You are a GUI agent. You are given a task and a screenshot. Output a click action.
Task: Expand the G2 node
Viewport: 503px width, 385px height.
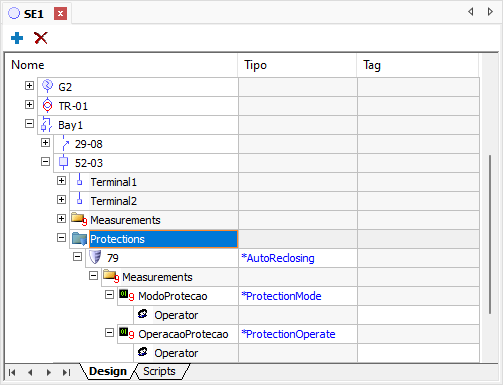click(29, 86)
